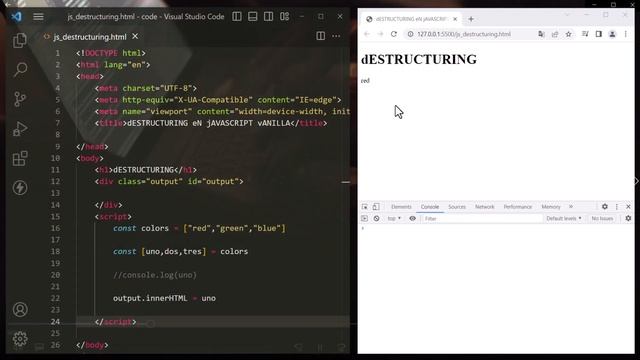View site information icon in address bar

click(x=410, y=34)
